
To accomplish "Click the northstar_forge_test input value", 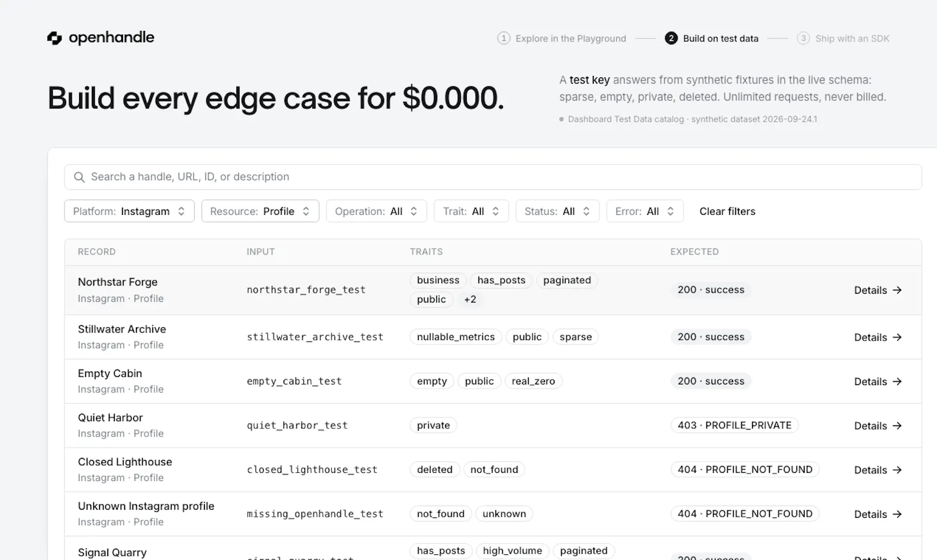I will (x=306, y=290).
